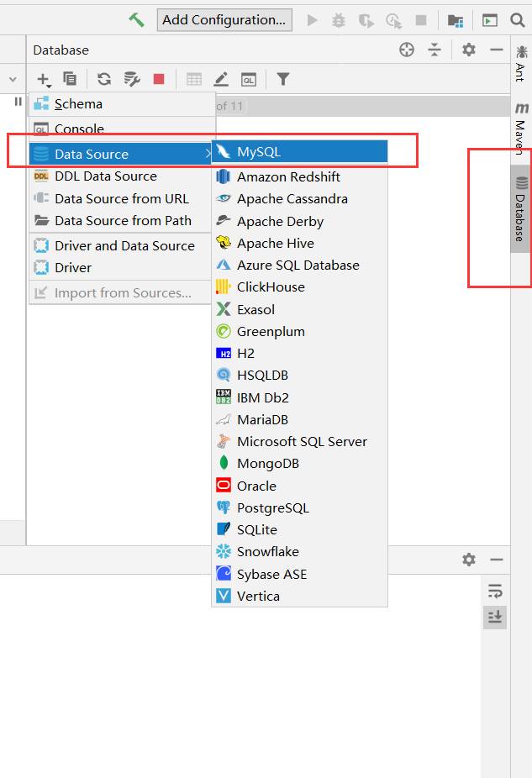Image resolution: width=532 pixels, height=778 pixels.
Task: Select SQLite data source
Action: point(300,530)
